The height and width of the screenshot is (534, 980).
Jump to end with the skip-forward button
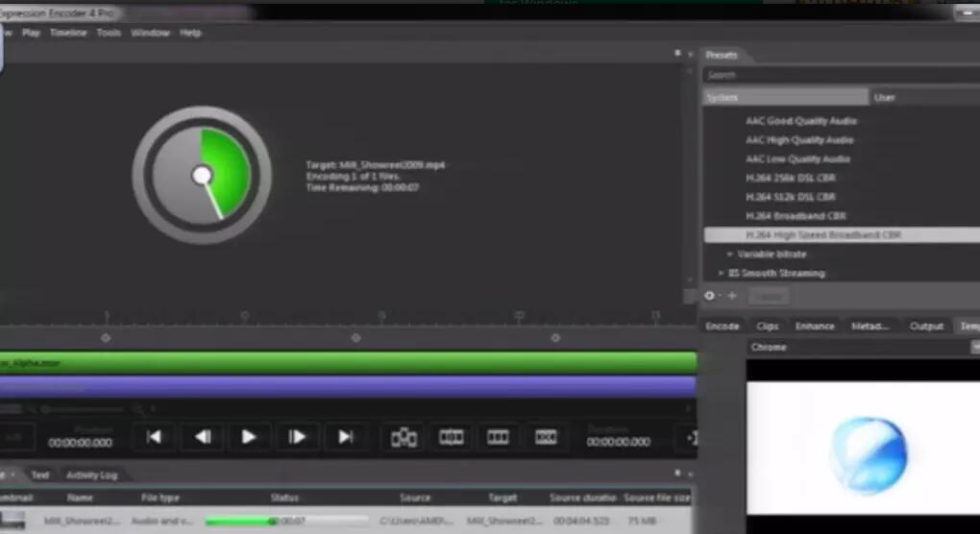(x=346, y=437)
